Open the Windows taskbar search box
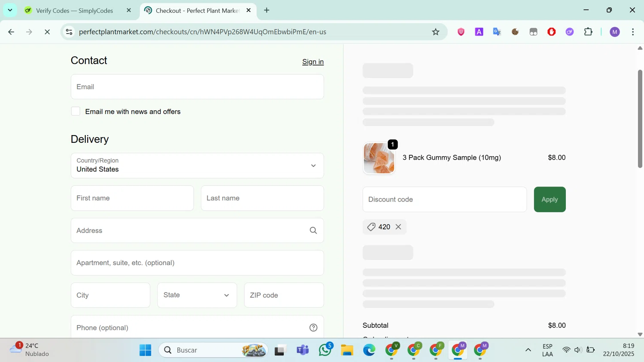Screen dimensions: 644x362 pos(213,350)
